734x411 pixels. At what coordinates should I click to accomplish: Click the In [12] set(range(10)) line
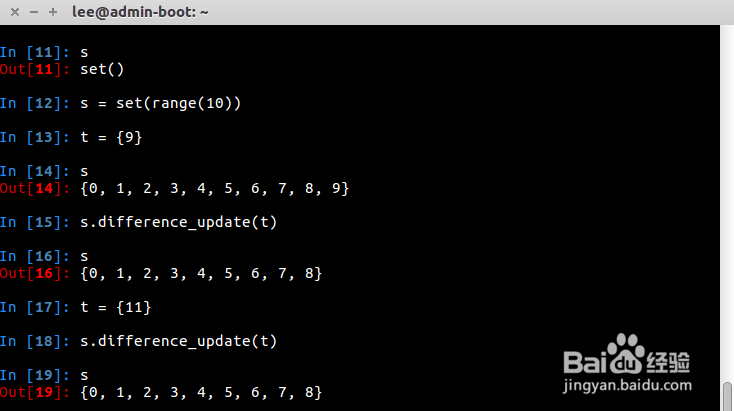click(120, 103)
